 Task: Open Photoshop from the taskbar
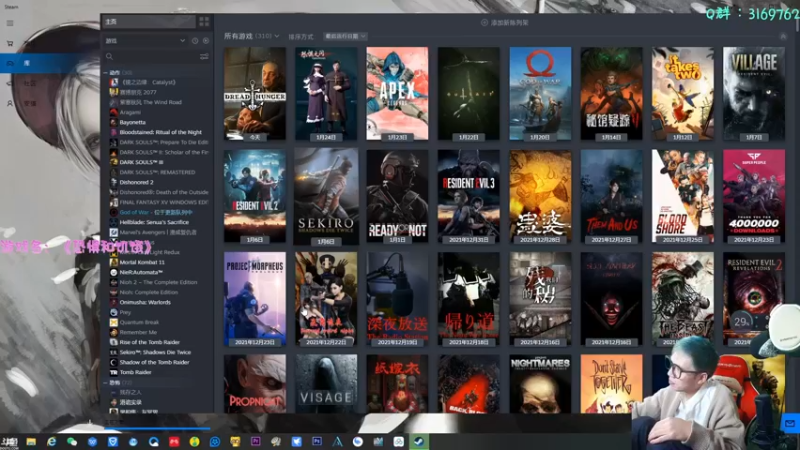[317, 441]
